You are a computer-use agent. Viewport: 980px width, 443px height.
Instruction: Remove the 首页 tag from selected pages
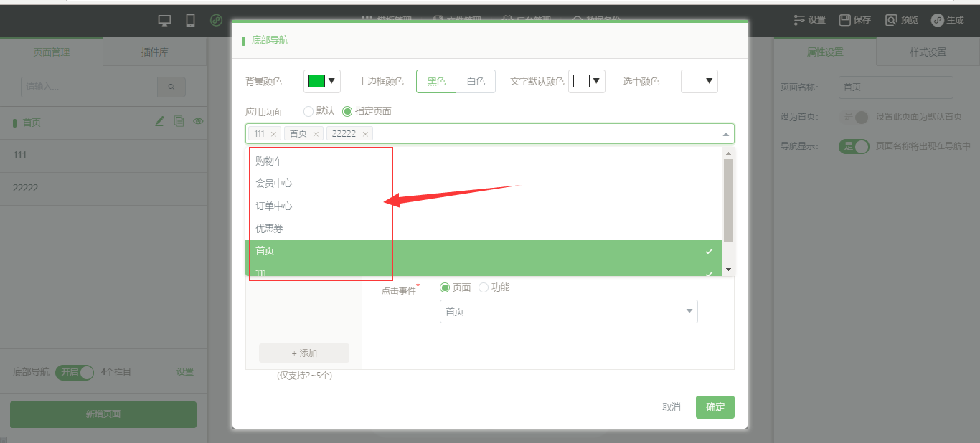coord(316,134)
